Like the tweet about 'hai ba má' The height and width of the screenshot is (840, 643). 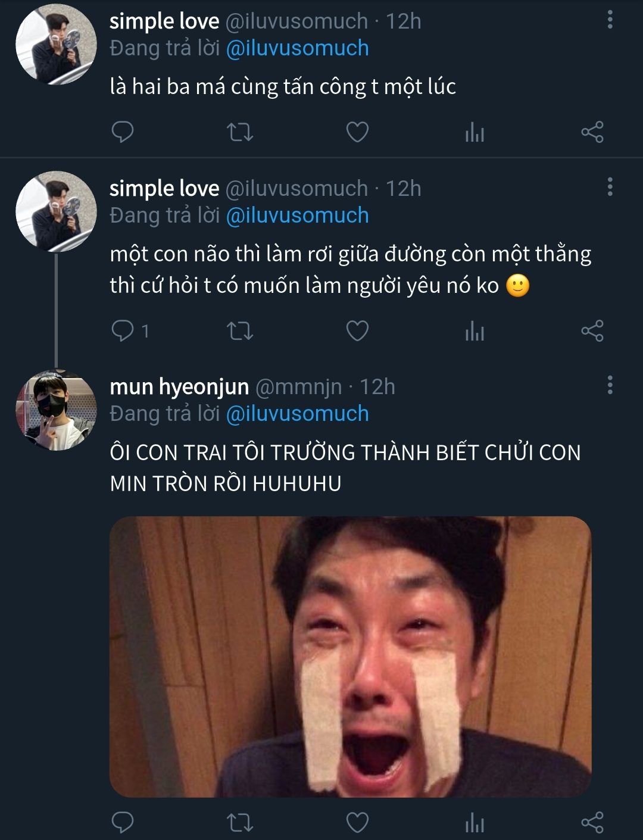coord(357,132)
